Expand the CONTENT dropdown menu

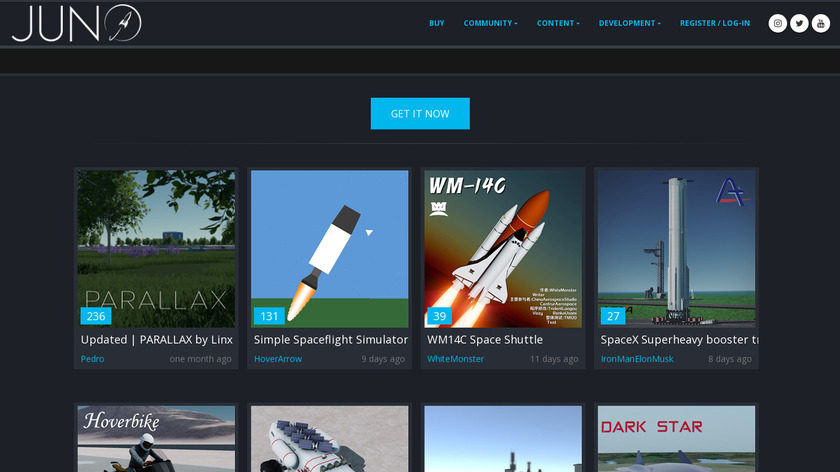(x=558, y=23)
